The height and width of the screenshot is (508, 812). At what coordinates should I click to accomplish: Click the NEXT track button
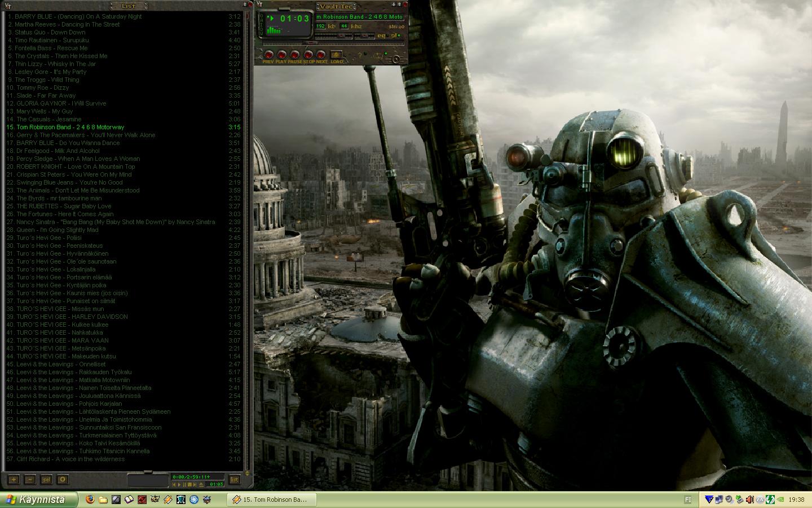click(321, 54)
